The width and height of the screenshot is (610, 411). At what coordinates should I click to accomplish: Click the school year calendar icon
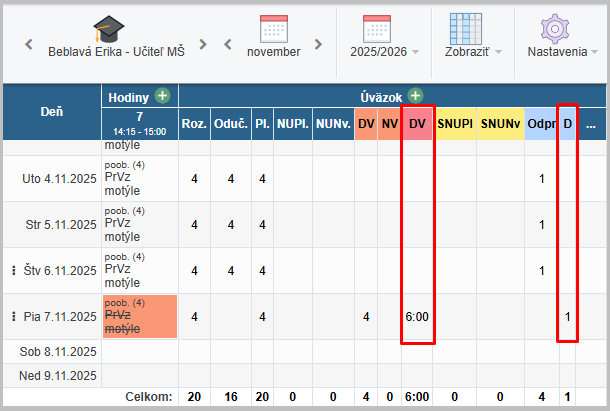click(x=376, y=28)
